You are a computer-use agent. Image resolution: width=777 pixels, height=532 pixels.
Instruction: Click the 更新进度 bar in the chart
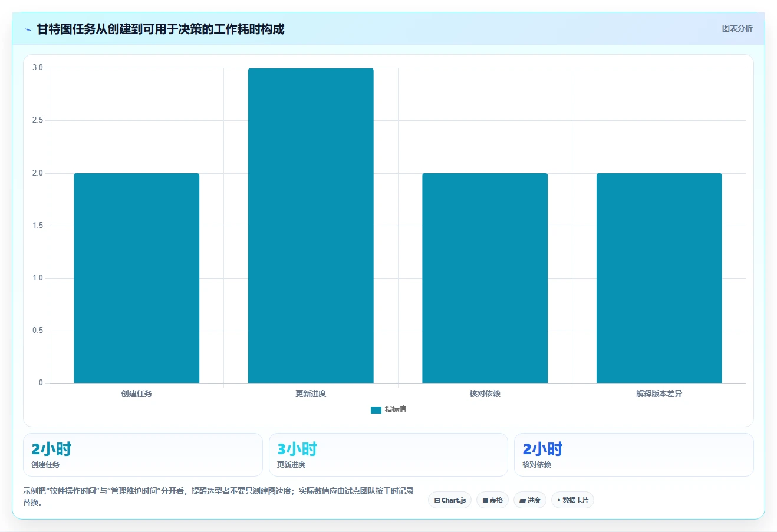point(311,226)
